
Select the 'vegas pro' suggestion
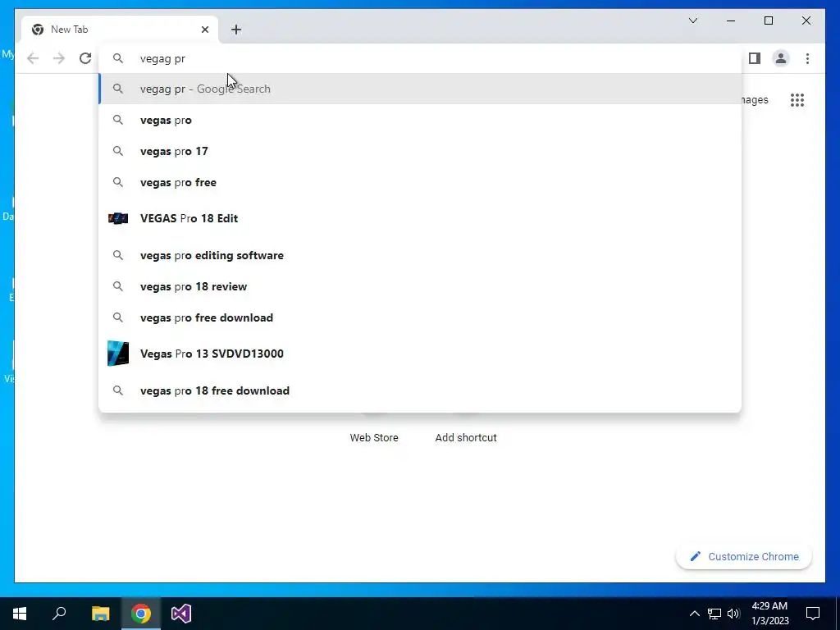(420, 120)
